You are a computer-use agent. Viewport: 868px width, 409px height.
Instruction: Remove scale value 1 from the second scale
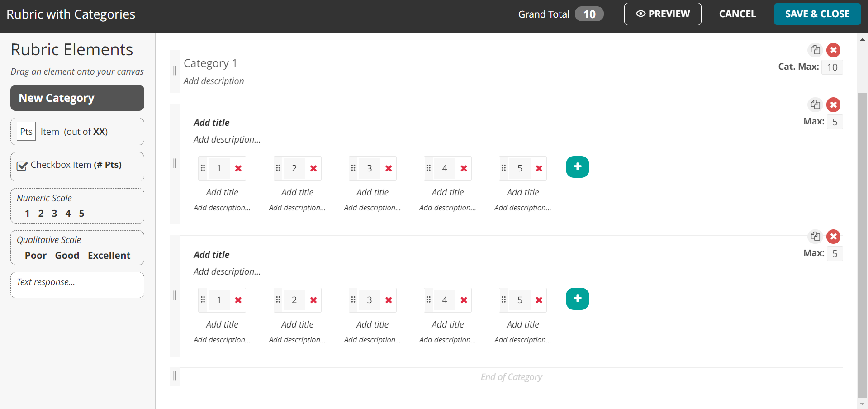238,300
